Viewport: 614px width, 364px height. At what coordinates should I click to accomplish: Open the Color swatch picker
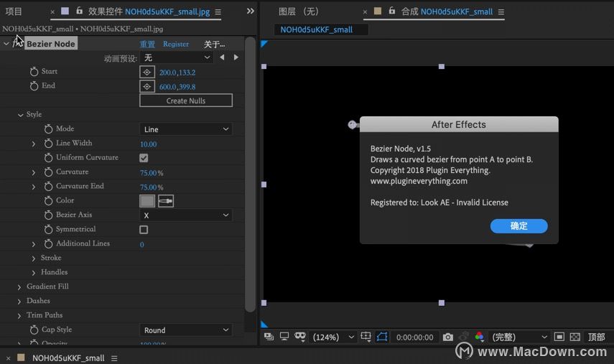[x=146, y=201]
